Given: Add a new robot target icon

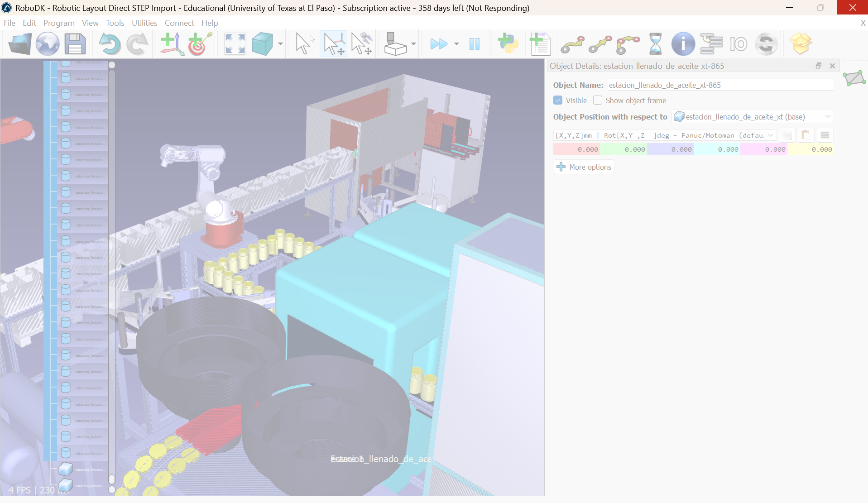Looking at the screenshot, I should 199,44.
